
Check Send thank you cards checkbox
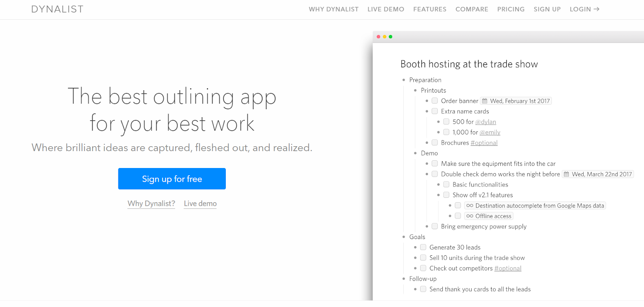click(423, 289)
